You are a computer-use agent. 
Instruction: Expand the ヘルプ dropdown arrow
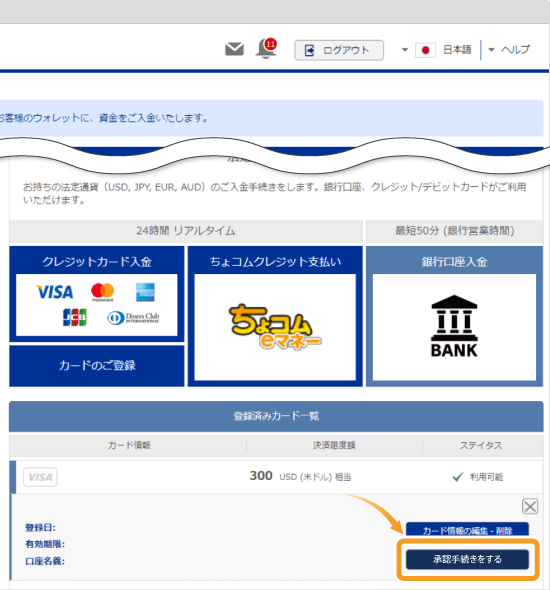[x=491, y=50]
